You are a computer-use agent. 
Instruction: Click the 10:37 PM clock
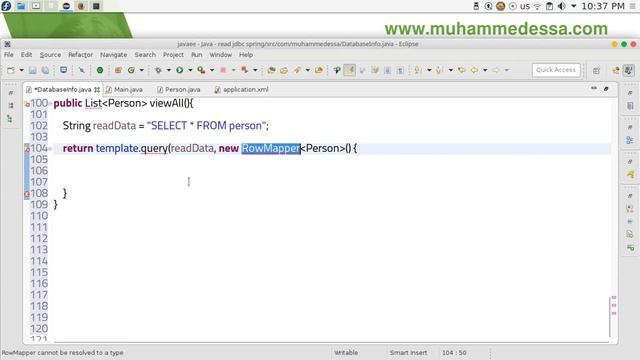603,6
